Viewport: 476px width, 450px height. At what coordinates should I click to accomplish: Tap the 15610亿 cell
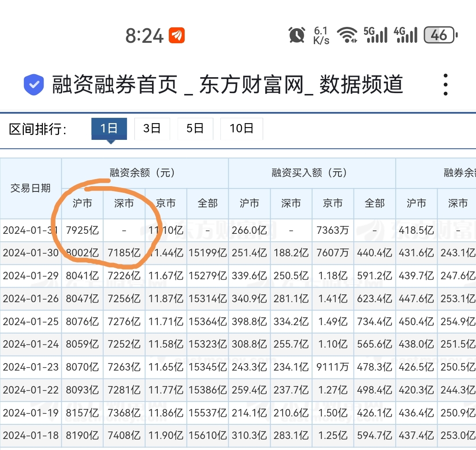[208, 435]
